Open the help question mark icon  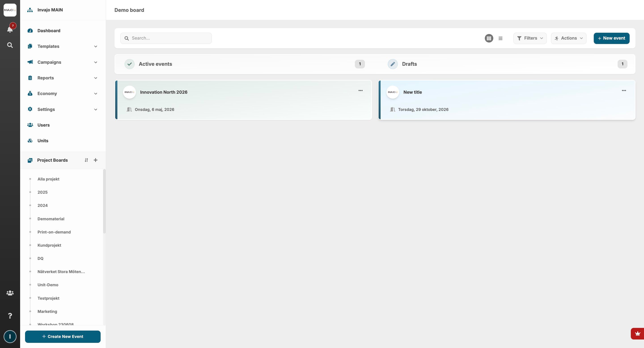[x=10, y=316]
